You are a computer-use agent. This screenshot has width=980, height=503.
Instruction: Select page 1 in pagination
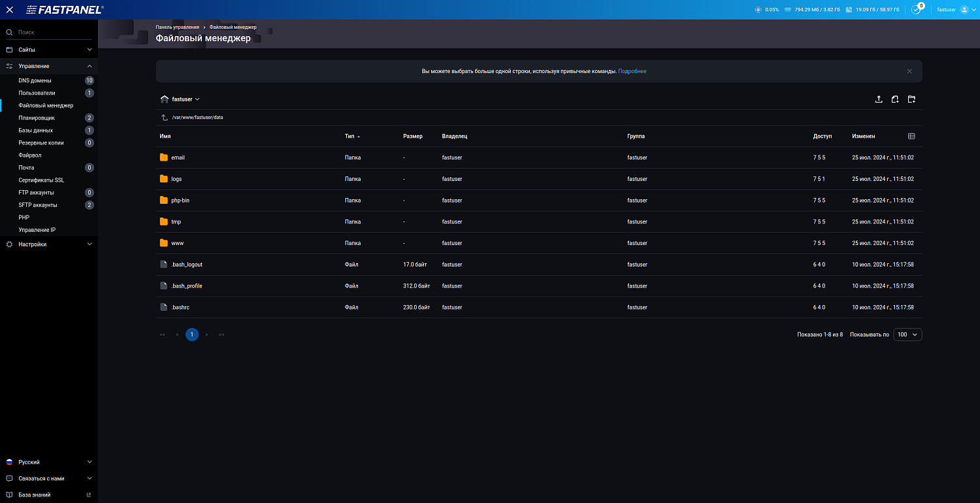[192, 334]
